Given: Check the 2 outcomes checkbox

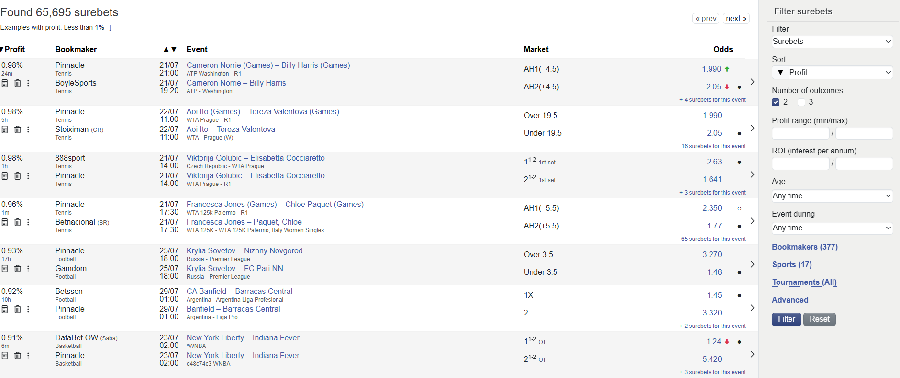Looking at the screenshot, I should pyautogui.click(x=776, y=102).
